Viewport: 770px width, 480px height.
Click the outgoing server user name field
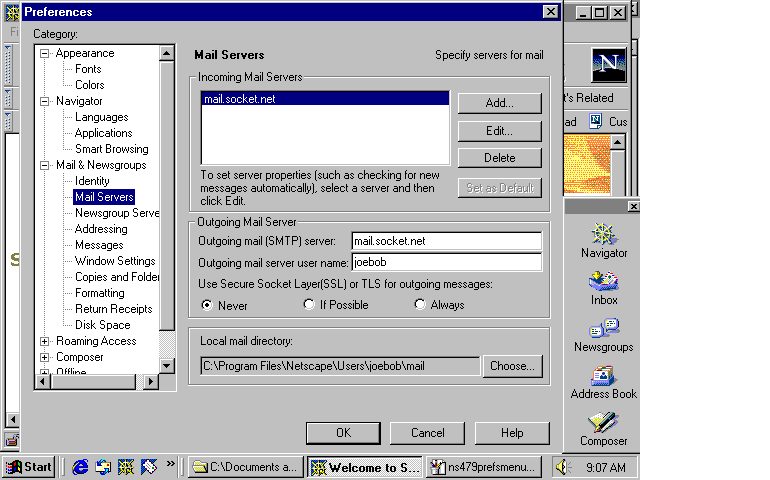point(446,262)
